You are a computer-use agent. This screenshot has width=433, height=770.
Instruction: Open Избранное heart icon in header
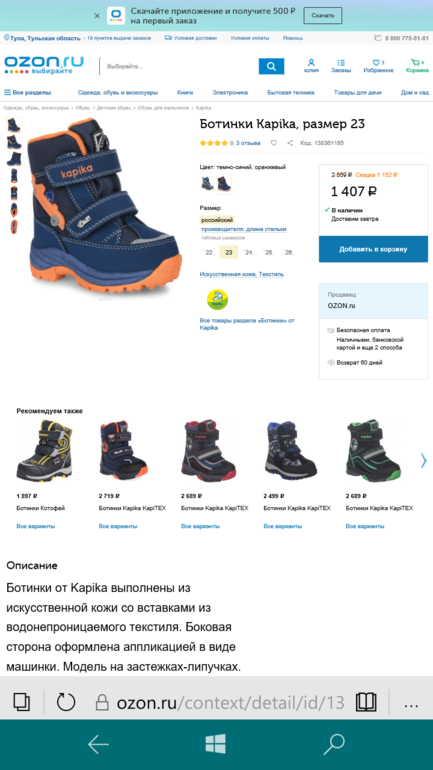(x=378, y=63)
